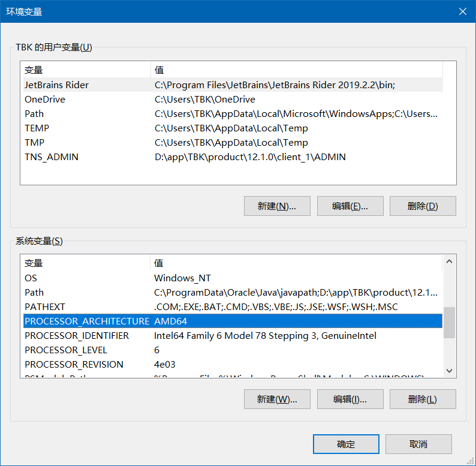Cancel with the 取消 button
This screenshot has height=466, width=476.
point(418,444)
